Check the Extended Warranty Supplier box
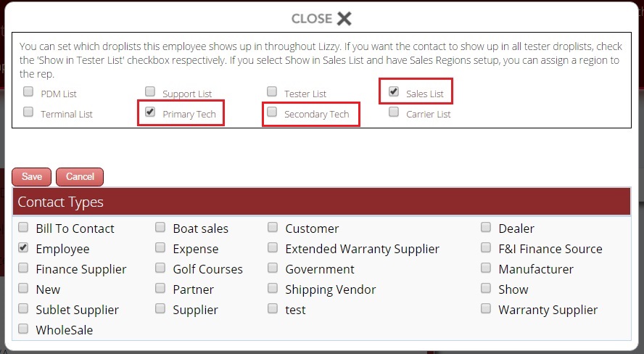 pos(273,248)
